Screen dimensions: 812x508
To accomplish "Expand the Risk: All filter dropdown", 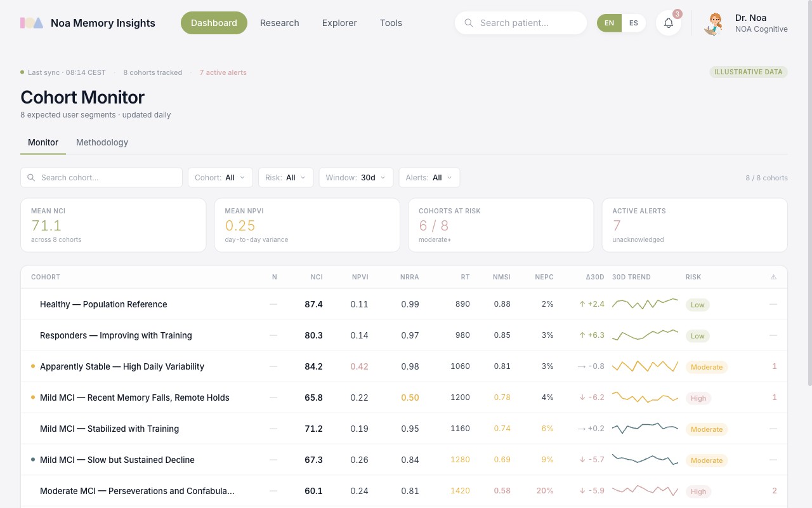I will tap(286, 178).
